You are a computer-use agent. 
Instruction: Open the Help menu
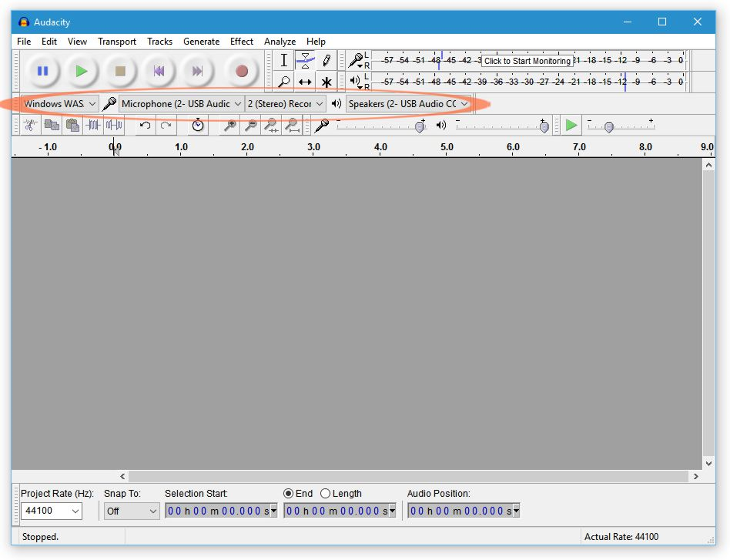point(316,42)
